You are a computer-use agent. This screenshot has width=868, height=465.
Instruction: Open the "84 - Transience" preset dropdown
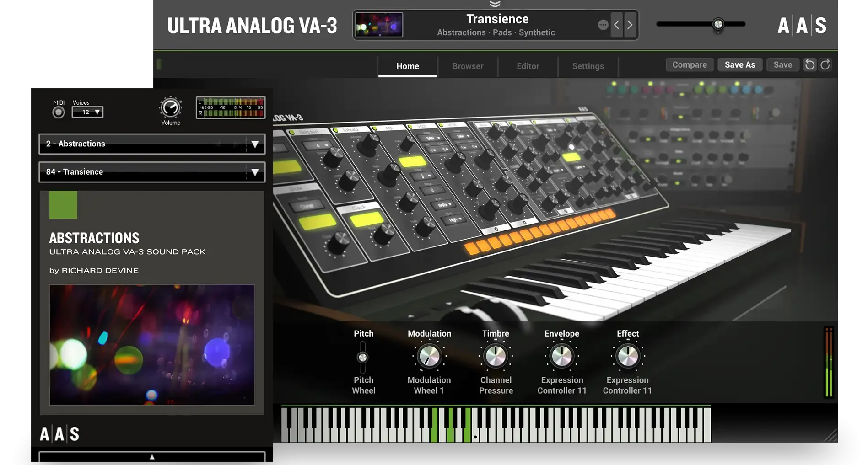(x=152, y=172)
